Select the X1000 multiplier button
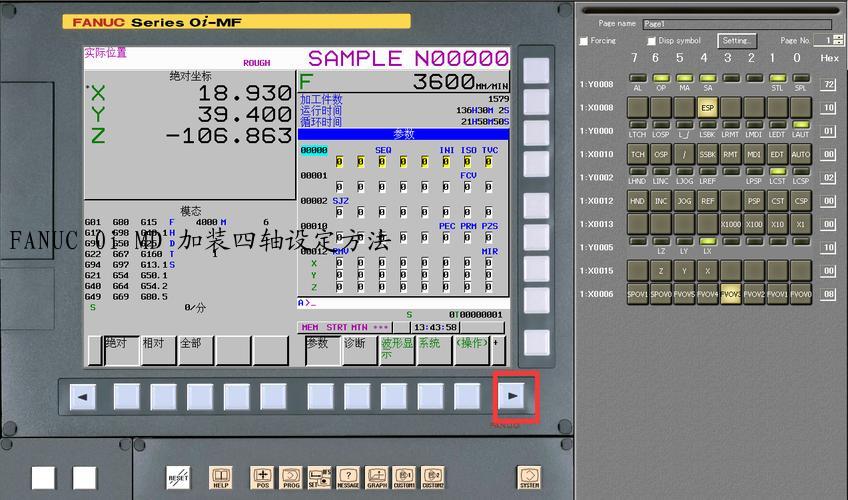 point(731,224)
